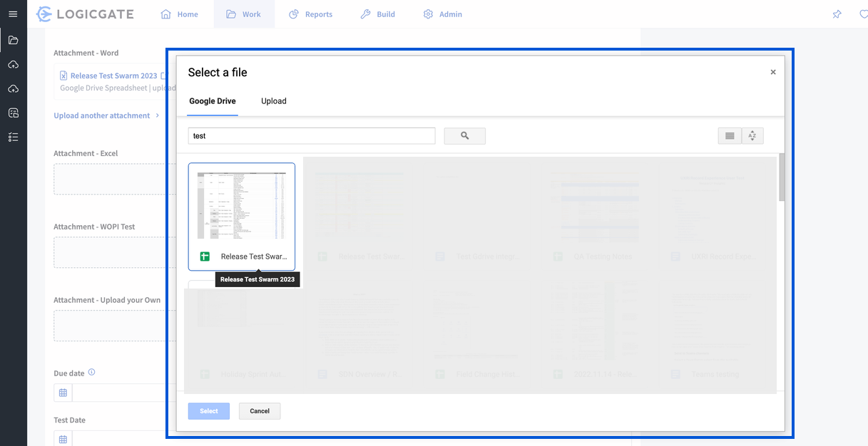The image size is (868, 446).
Task: Switch to list view in the file picker
Action: (x=729, y=136)
